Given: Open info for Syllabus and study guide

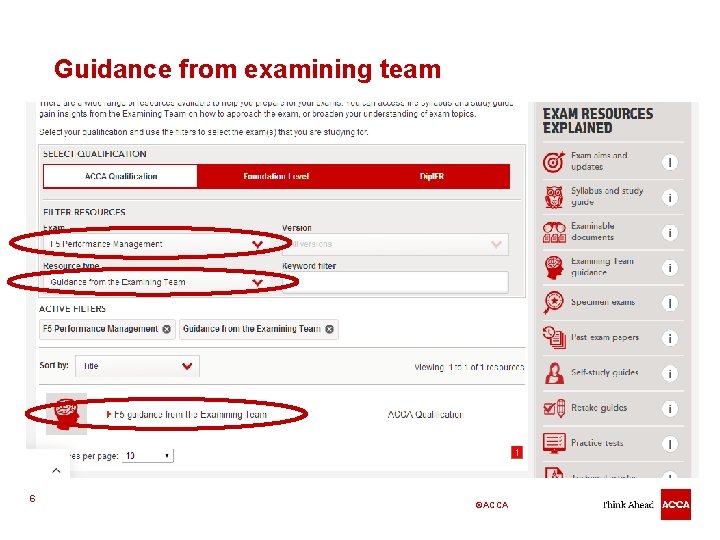Looking at the screenshot, I should [x=669, y=197].
